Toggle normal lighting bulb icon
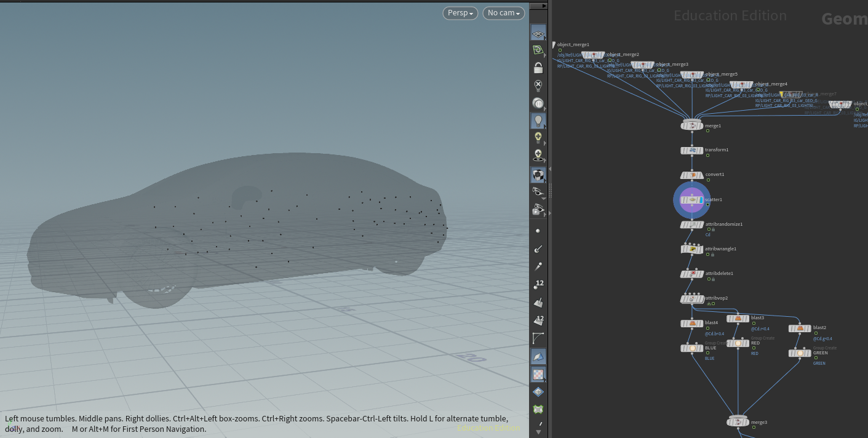This screenshot has height=438, width=868. [538, 121]
